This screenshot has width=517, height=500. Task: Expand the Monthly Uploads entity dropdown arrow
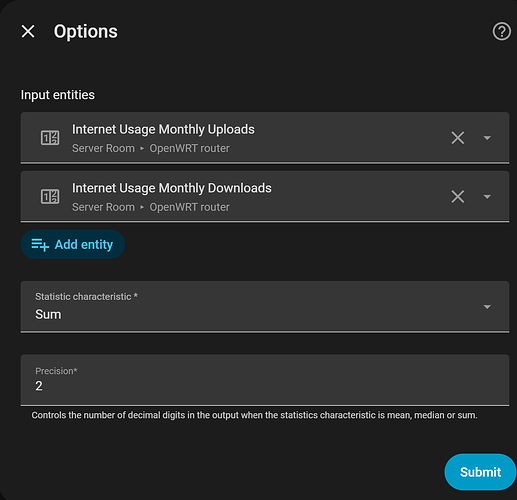487,138
